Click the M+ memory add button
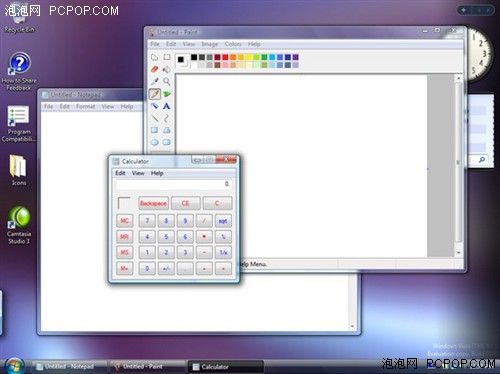 tap(124, 268)
